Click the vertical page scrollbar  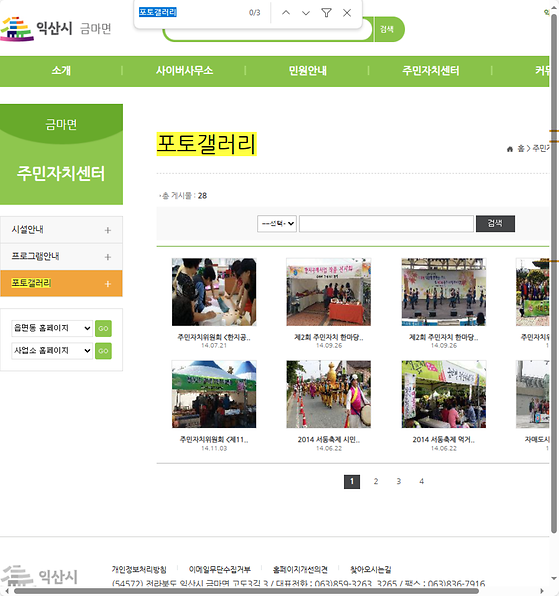coord(554,274)
